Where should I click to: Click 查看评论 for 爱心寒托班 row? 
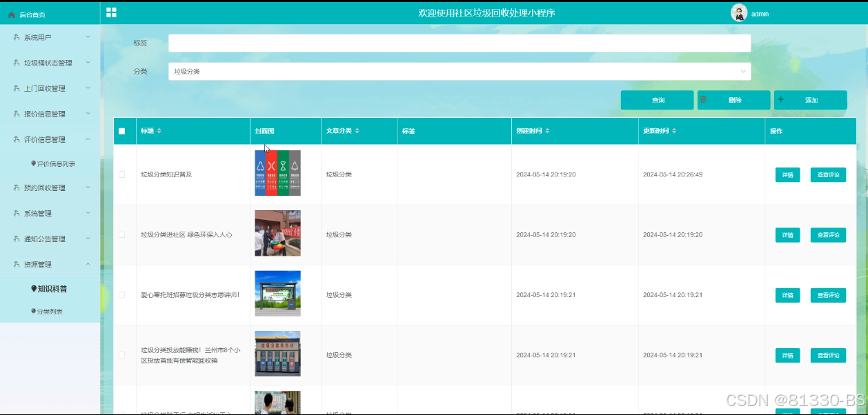(828, 295)
